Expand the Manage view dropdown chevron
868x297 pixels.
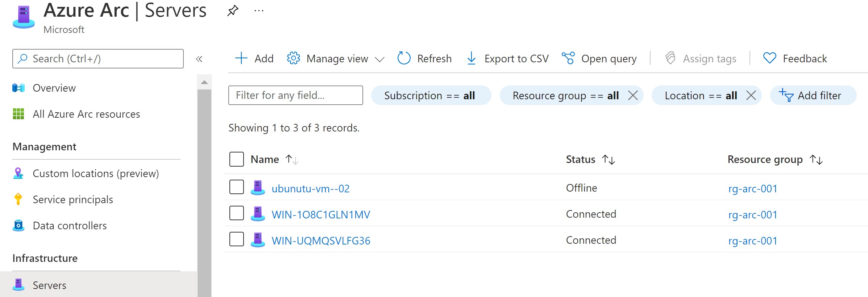pyautogui.click(x=379, y=59)
